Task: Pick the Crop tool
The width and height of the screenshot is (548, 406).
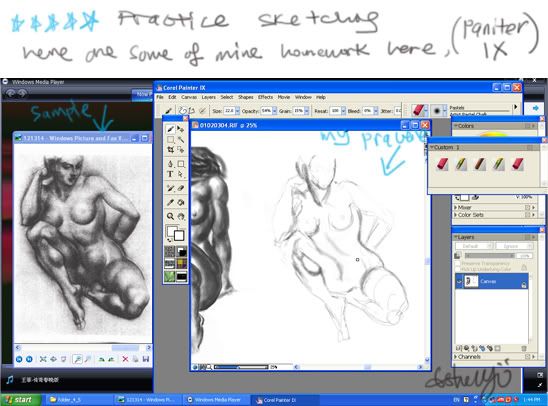Action: click(171, 150)
